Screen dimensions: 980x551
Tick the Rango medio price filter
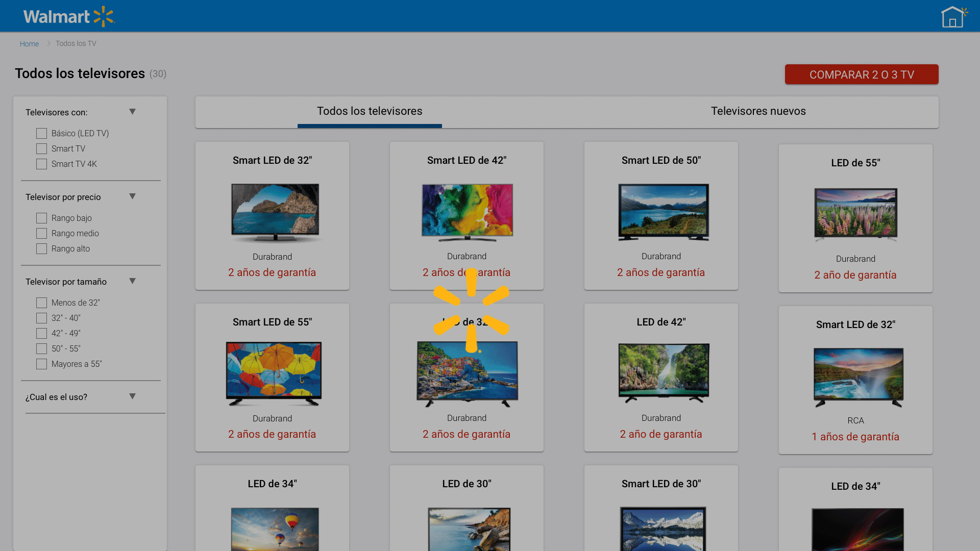coord(42,234)
